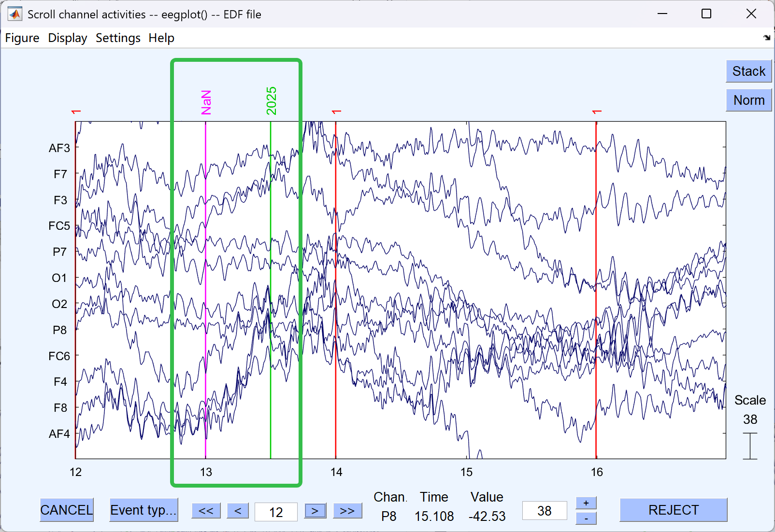Screen dimensions: 775x532
Task: Decrease scale with the - button
Action: pyautogui.click(x=586, y=518)
